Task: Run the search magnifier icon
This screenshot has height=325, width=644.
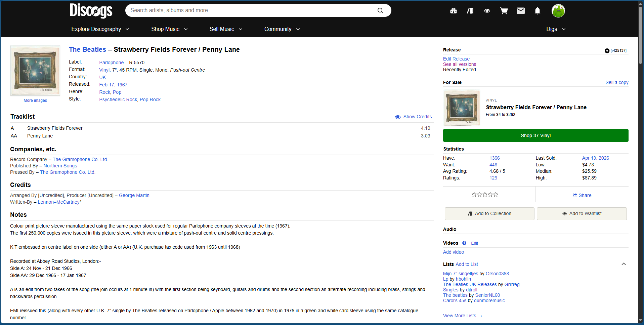Action: 380,10
